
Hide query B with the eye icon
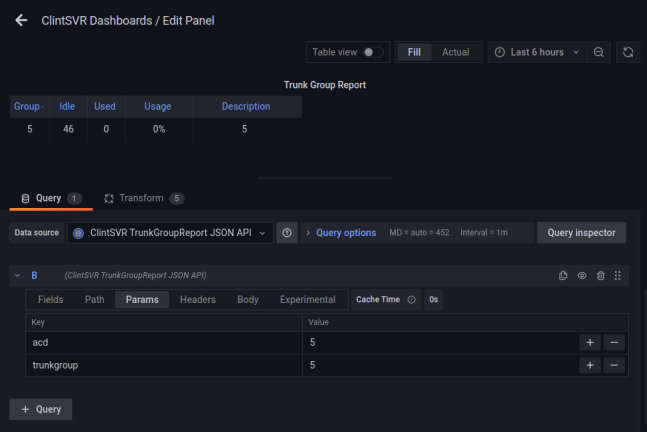click(582, 275)
